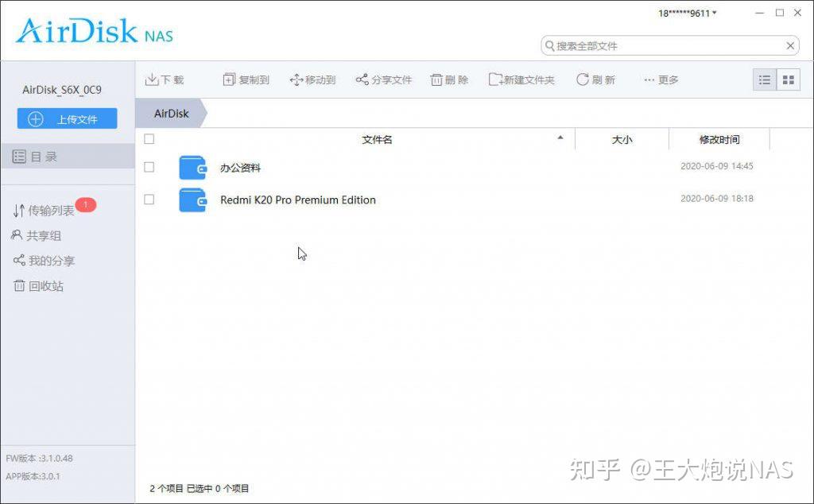
Task: Toggle the select-all checkbox in header
Action: tap(149, 138)
